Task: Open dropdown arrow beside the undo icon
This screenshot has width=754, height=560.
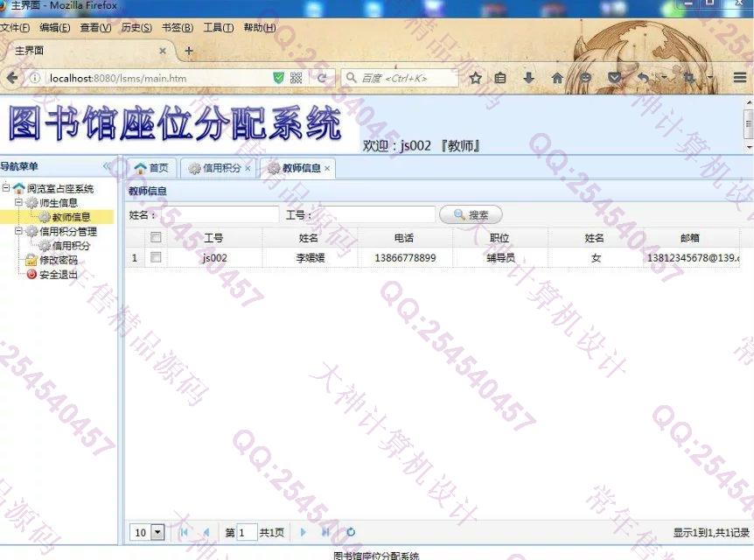Action: tap(664, 78)
